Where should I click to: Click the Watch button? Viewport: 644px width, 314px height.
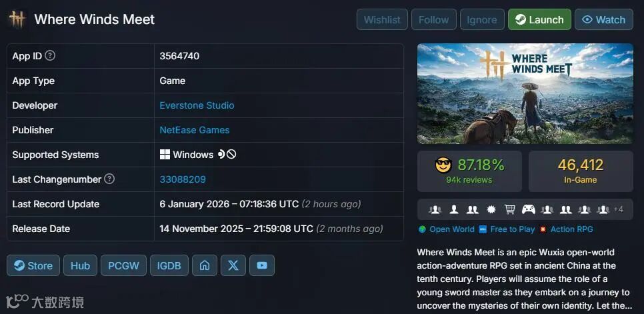[604, 19]
